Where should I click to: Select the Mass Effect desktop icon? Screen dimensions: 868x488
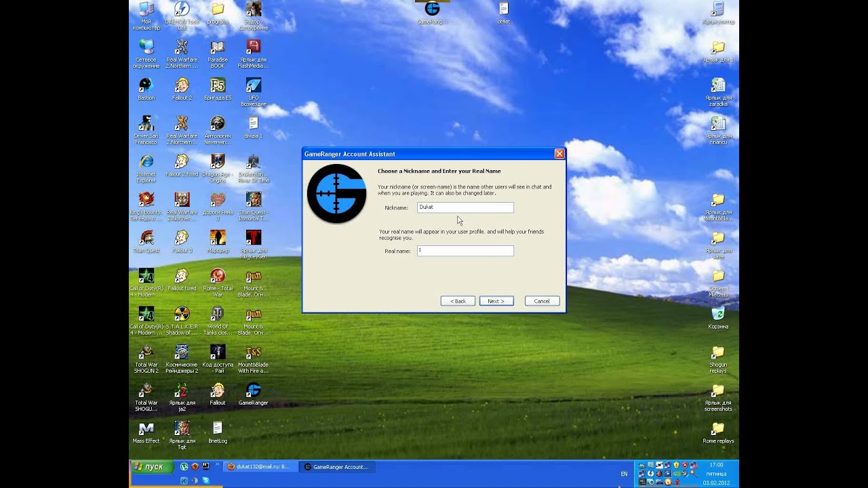[x=146, y=432]
